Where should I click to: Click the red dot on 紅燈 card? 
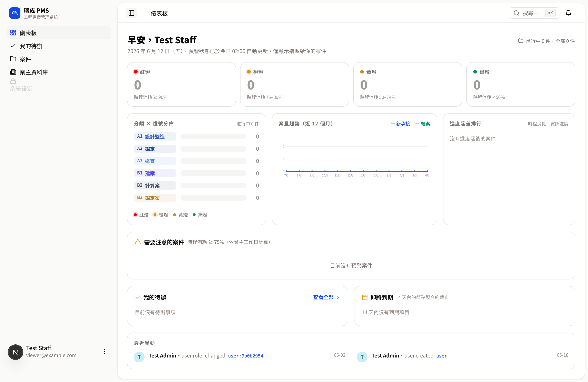(136, 72)
